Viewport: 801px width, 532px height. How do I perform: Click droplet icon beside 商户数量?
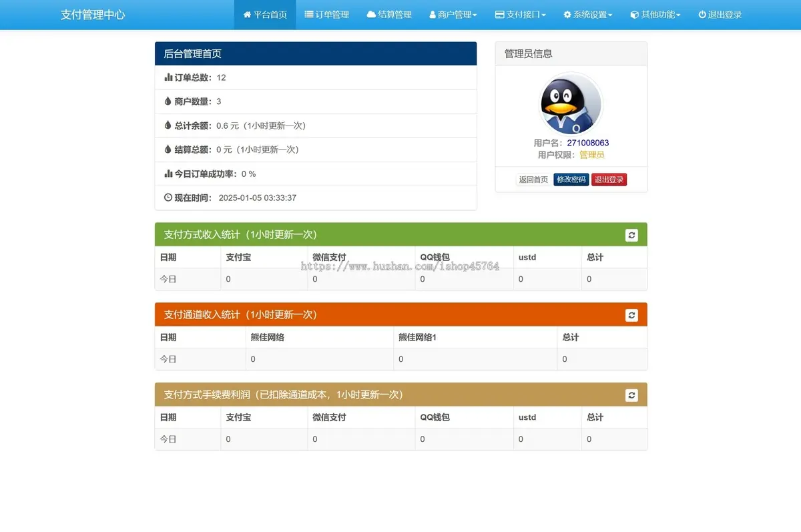168,101
